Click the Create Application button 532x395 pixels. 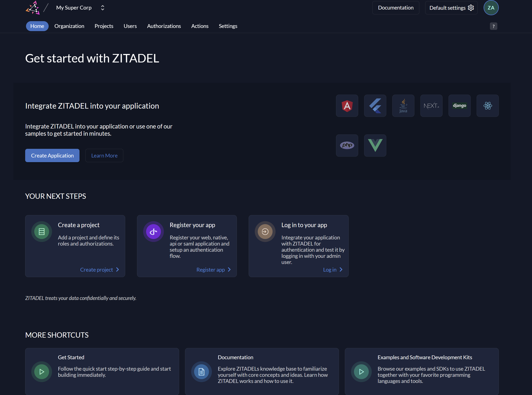point(52,155)
